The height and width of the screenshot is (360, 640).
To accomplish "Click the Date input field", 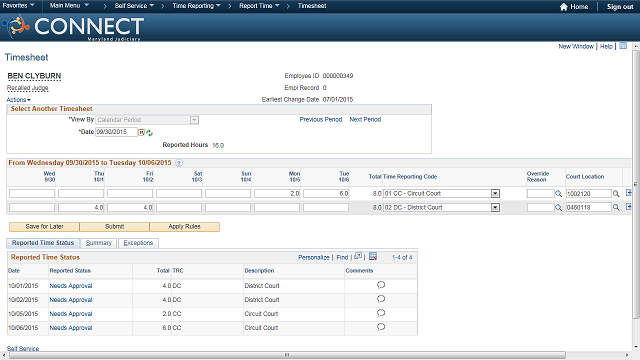I will click(116, 132).
